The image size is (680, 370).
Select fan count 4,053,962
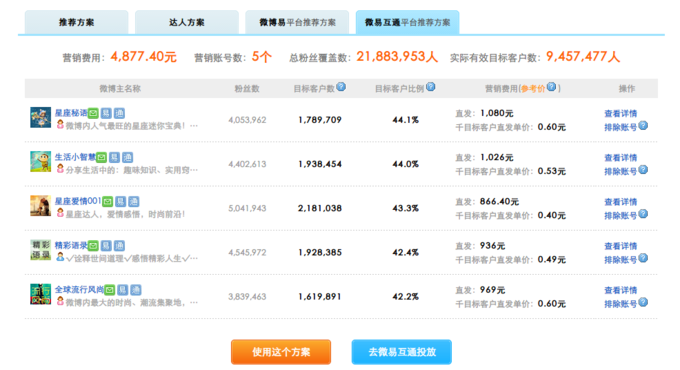point(247,120)
